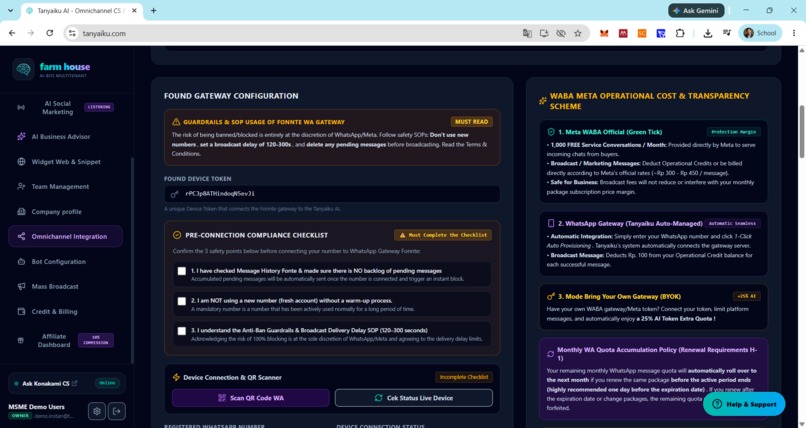Click the farm house brain logo
The width and height of the screenshot is (806, 428).
[23, 69]
